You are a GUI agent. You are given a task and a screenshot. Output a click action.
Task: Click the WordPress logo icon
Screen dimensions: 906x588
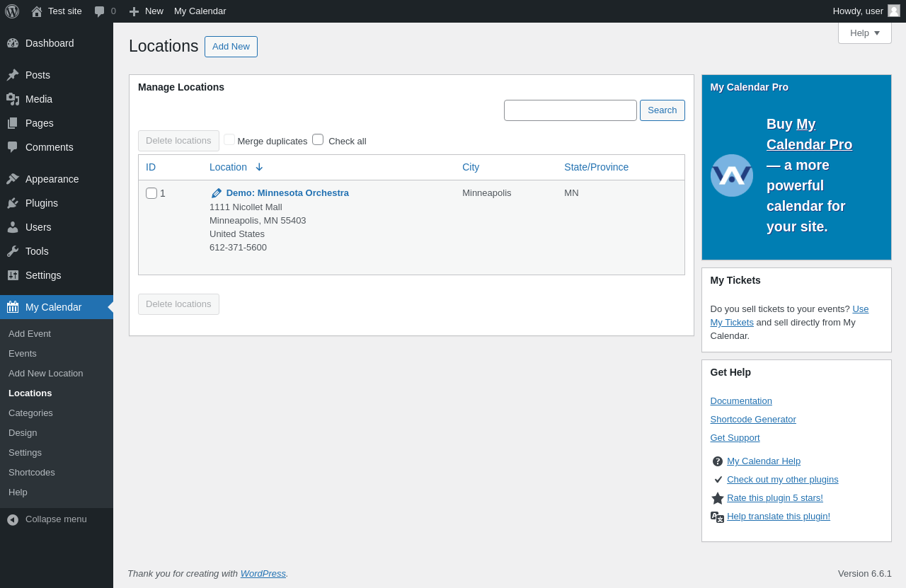point(12,11)
